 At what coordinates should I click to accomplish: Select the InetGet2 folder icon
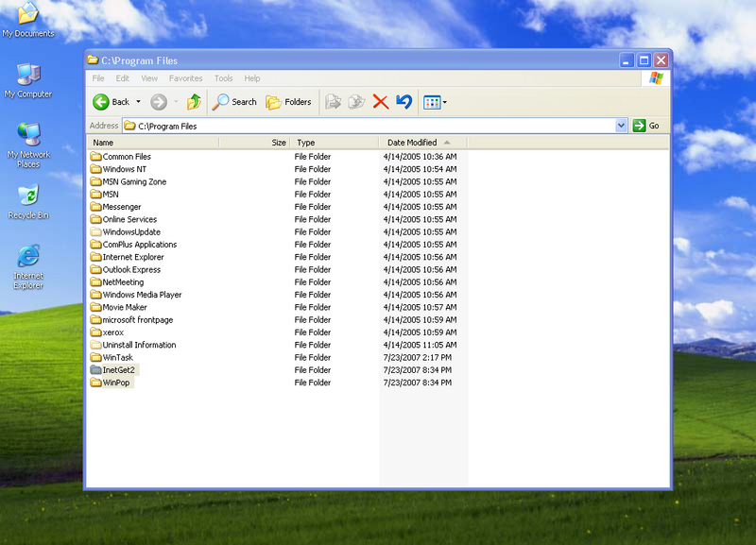click(96, 369)
